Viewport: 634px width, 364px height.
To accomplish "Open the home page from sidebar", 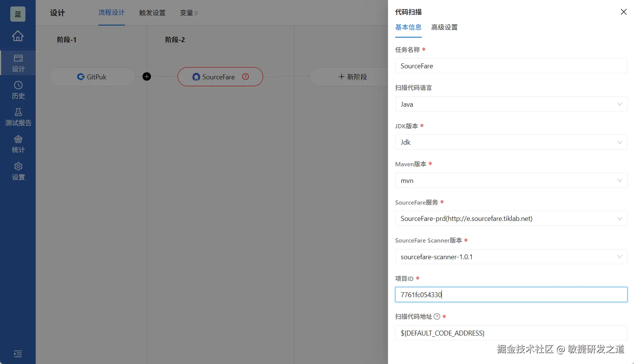I will pos(18,36).
